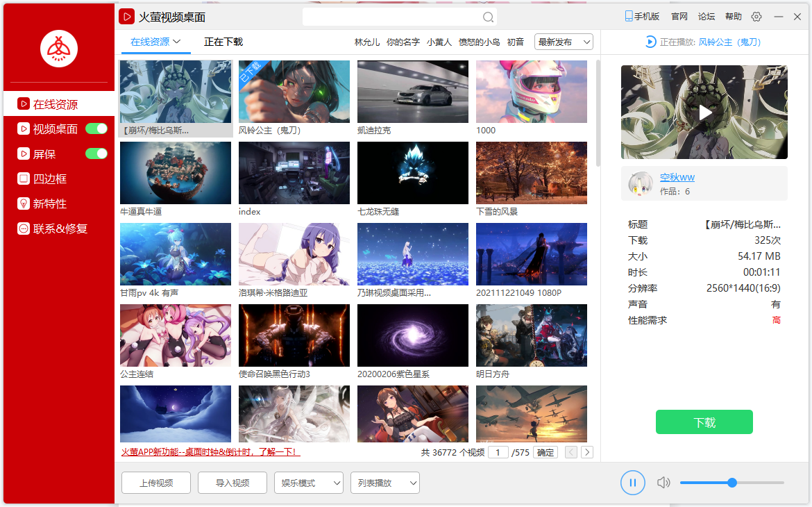
Task: Click the now-playing icon beside 正在播放
Action: coord(650,42)
